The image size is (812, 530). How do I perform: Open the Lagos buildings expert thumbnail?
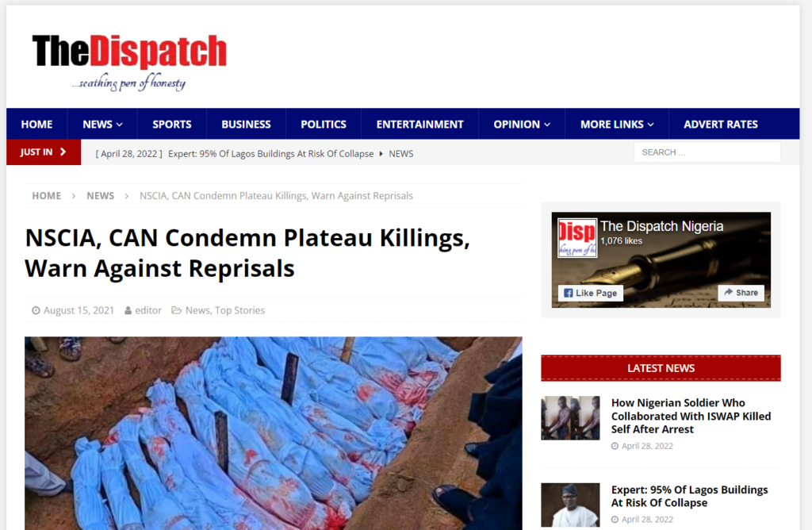coord(570,505)
